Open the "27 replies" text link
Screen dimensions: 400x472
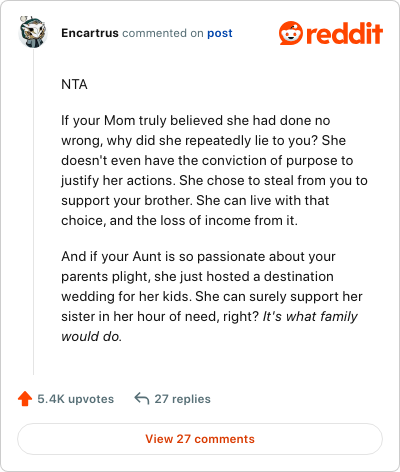coord(183,399)
